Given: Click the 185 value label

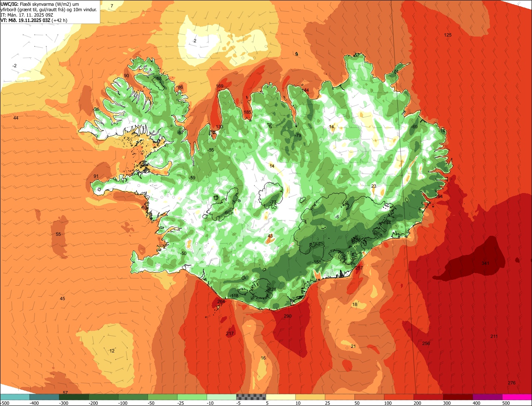Looking at the screenshot, I should tap(248, 112).
